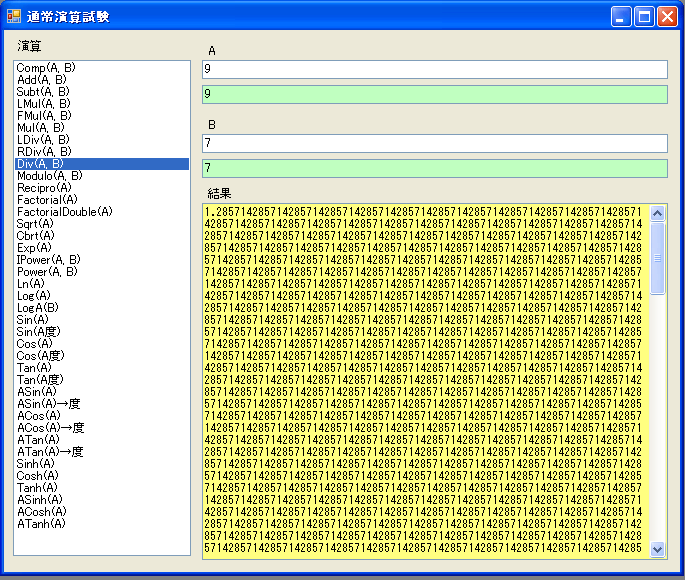Click result scrollbar down arrow
This screenshot has height=580, width=685.
click(657, 549)
